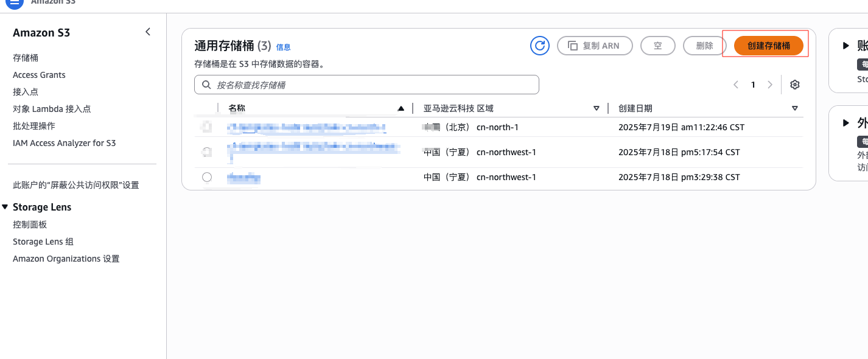The height and width of the screenshot is (359, 868).
Task: Open table preferences gear icon
Action: click(x=794, y=85)
